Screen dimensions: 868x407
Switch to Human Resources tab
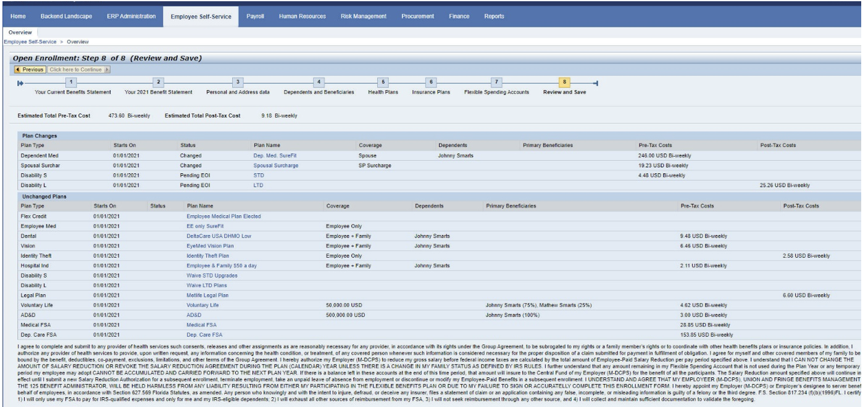click(302, 15)
